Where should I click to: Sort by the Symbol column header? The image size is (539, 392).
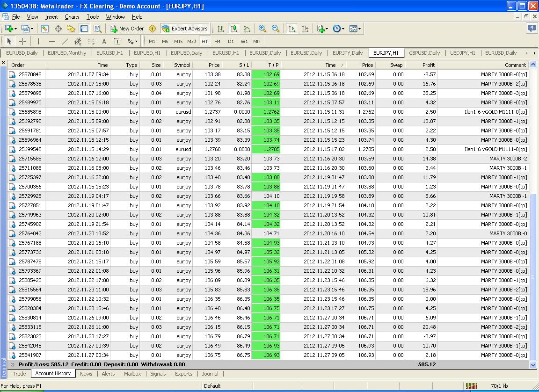click(178, 65)
